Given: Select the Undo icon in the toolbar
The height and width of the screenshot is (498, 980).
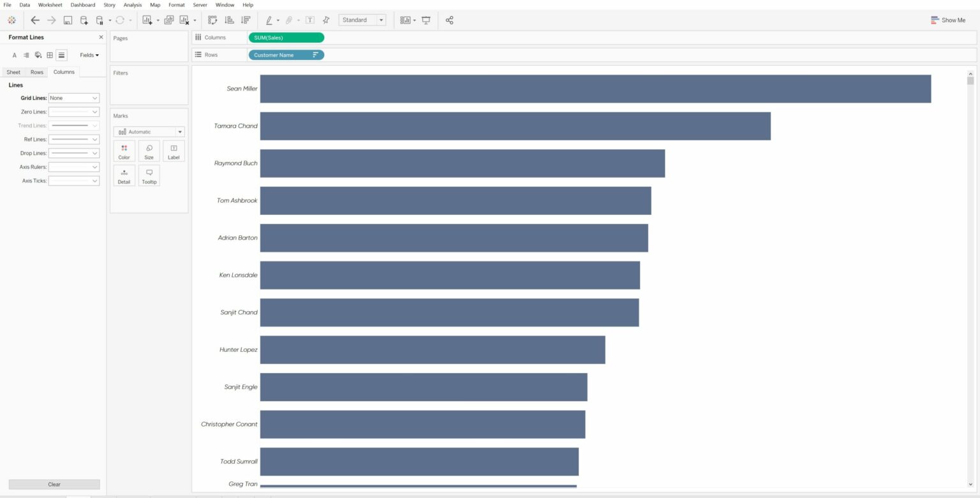Looking at the screenshot, I should click(x=35, y=20).
